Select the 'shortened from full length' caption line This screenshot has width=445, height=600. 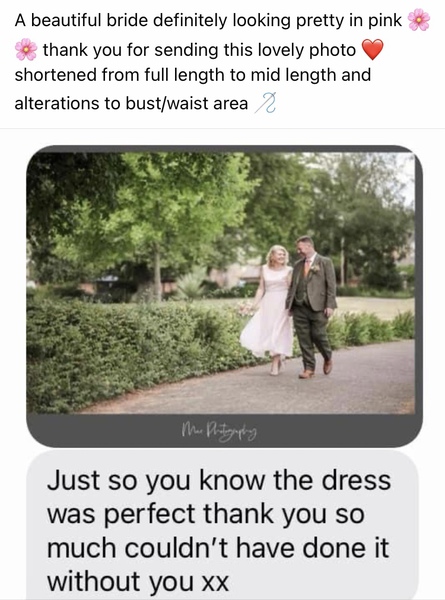[192, 75]
